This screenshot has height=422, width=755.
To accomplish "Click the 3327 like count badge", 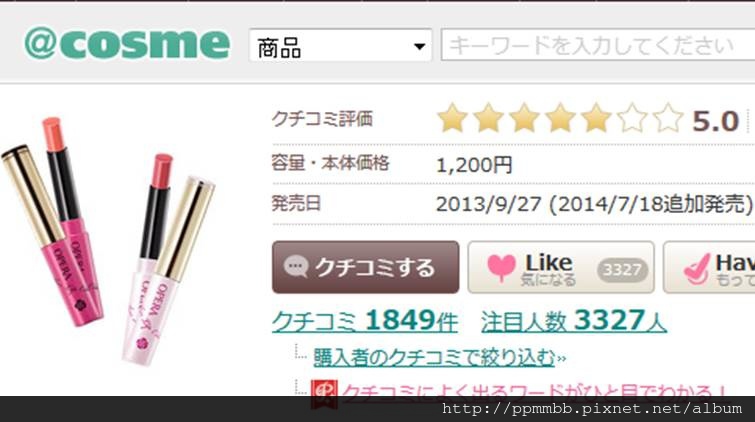I will (622, 270).
